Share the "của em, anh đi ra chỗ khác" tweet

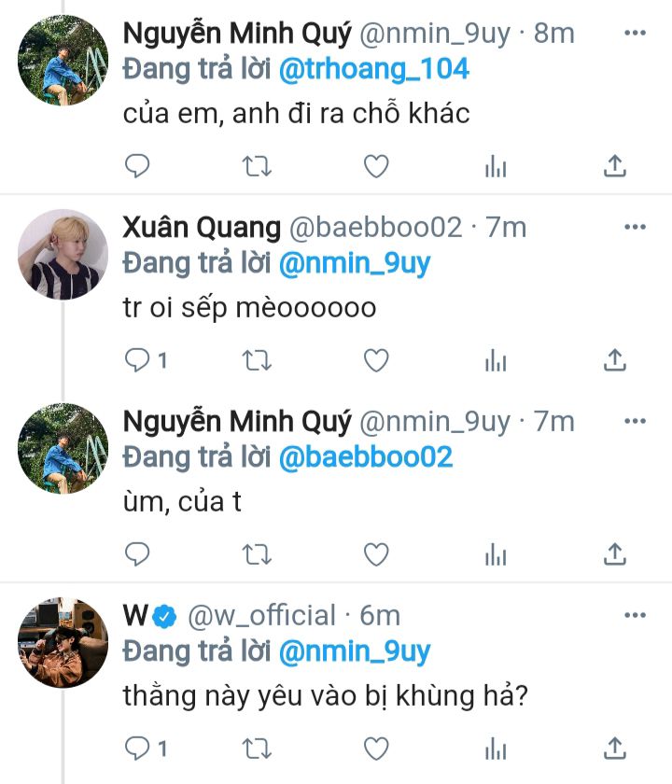(614, 166)
